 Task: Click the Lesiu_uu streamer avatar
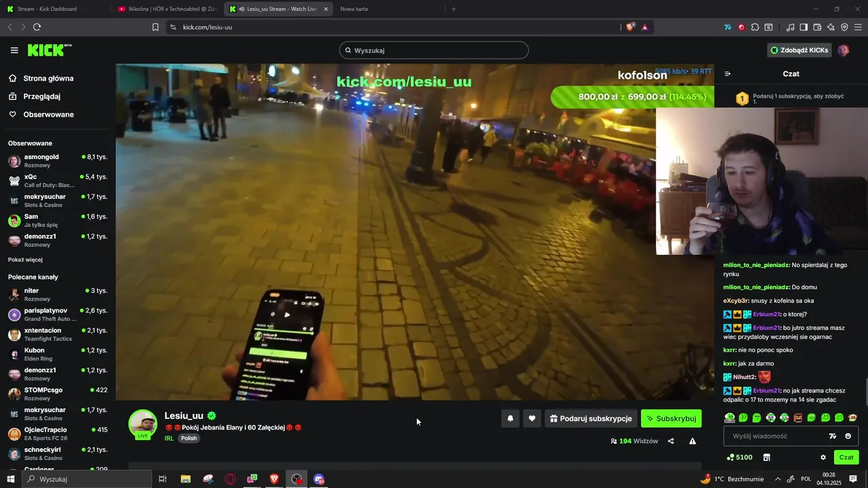coord(142,424)
